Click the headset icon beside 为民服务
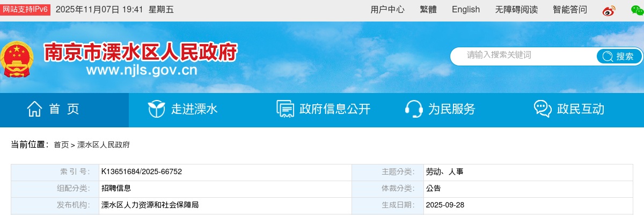Viewport: 644px width, 215px height. 413,109
